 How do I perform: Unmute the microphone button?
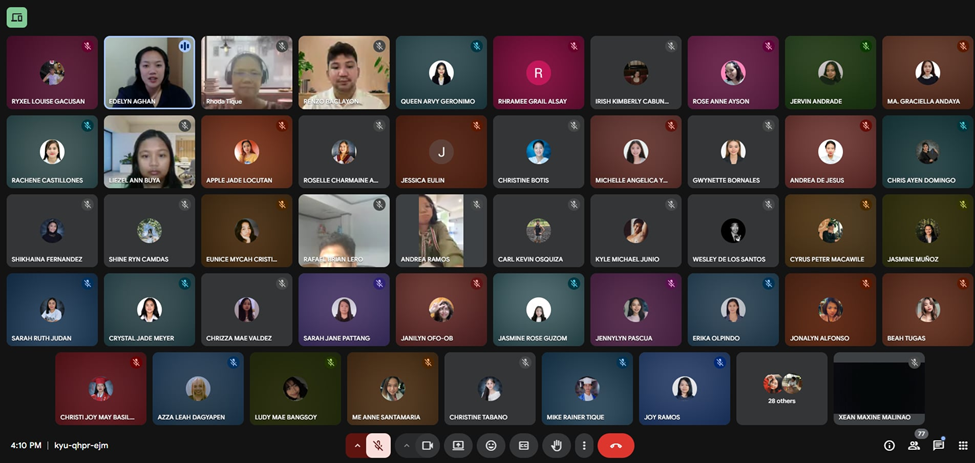[379, 445]
